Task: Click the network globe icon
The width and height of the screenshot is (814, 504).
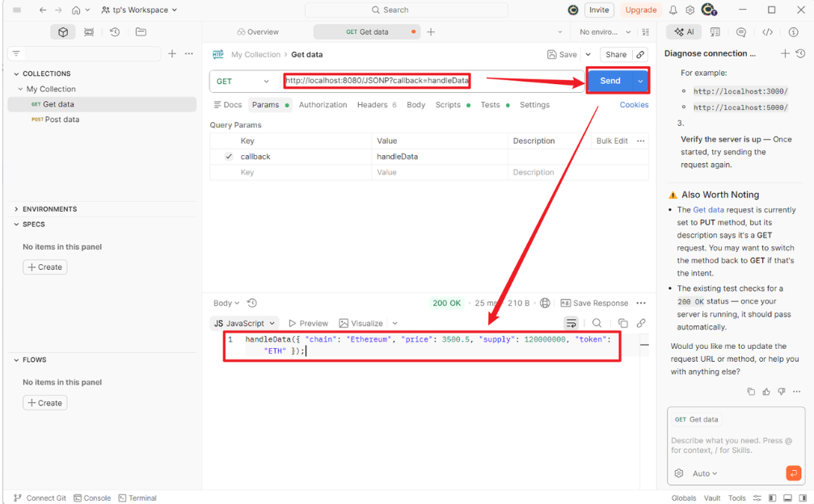Action: pos(545,303)
